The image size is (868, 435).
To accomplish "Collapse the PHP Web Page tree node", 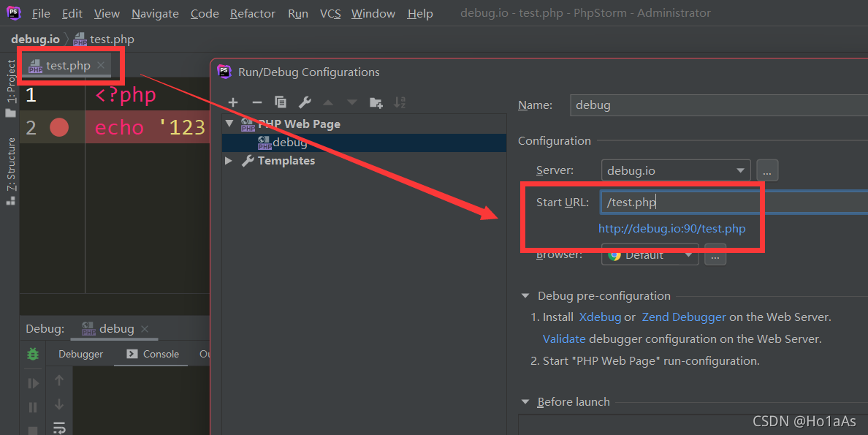I will pyautogui.click(x=229, y=124).
